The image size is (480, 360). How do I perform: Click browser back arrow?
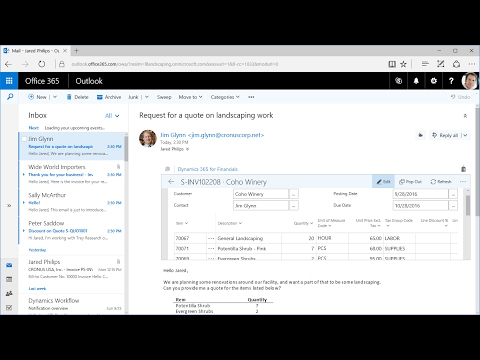coord(9,64)
